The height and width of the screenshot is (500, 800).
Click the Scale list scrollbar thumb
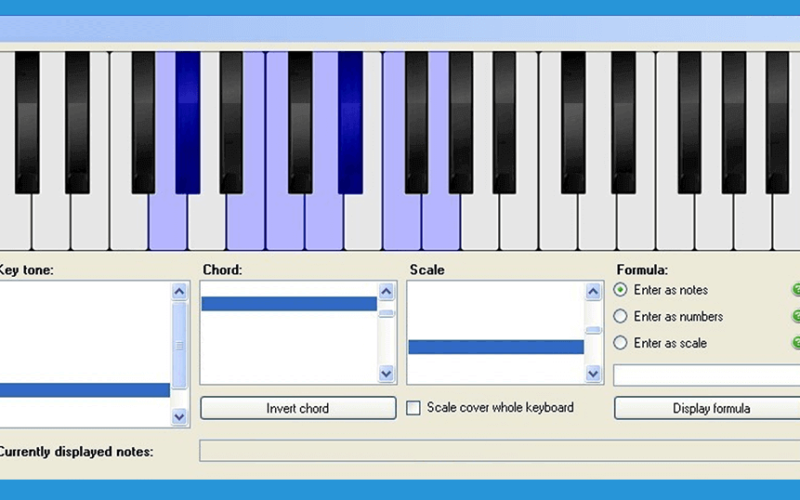[x=593, y=330]
